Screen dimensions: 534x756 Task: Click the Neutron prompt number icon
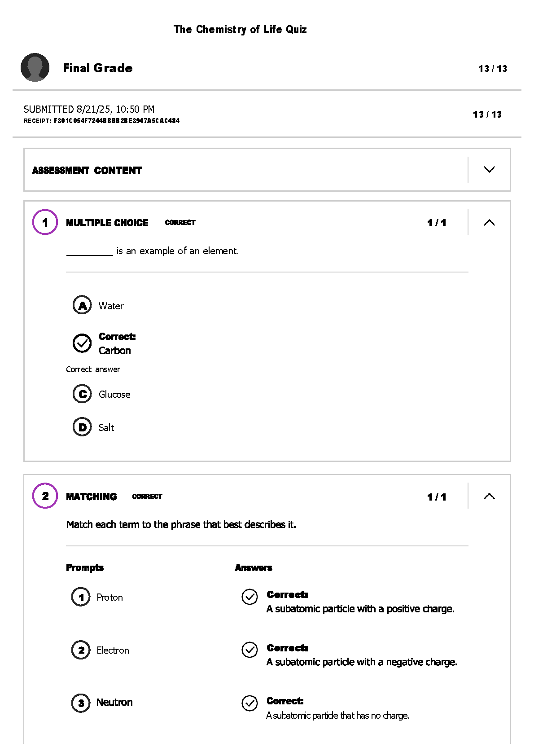click(x=81, y=703)
